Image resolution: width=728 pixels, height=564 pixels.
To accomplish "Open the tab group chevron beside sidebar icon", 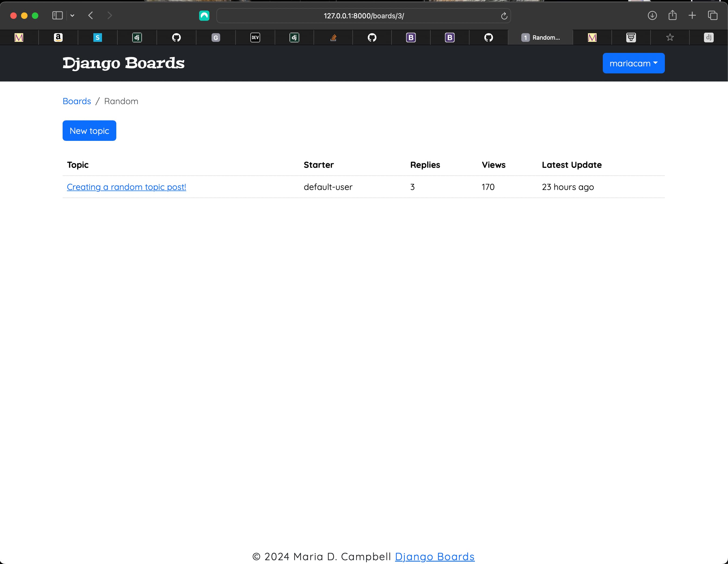I will point(72,16).
